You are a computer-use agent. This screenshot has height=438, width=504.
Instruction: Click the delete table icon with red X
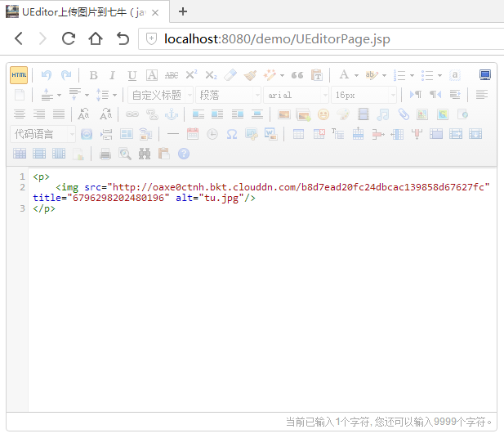(x=319, y=134)
